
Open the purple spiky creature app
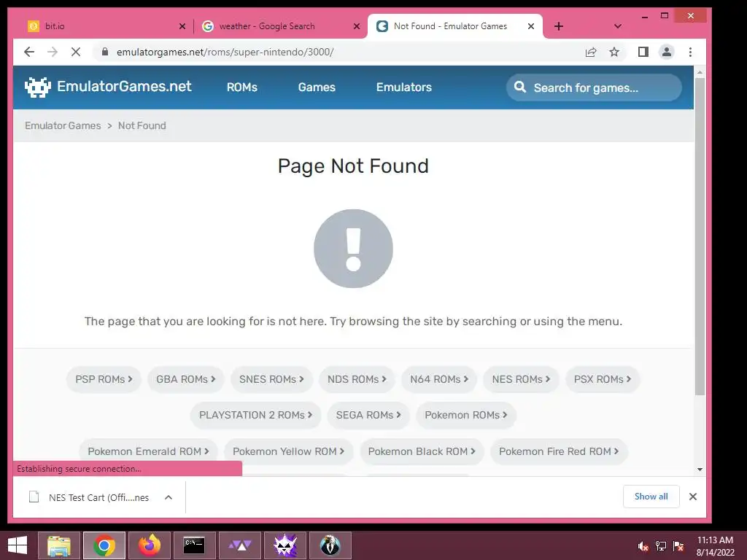(285, 545)
